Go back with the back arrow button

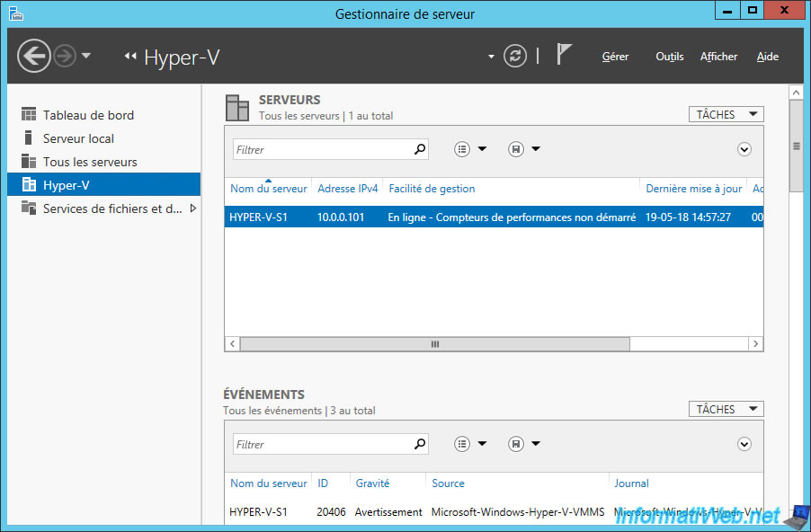[34, 56]
